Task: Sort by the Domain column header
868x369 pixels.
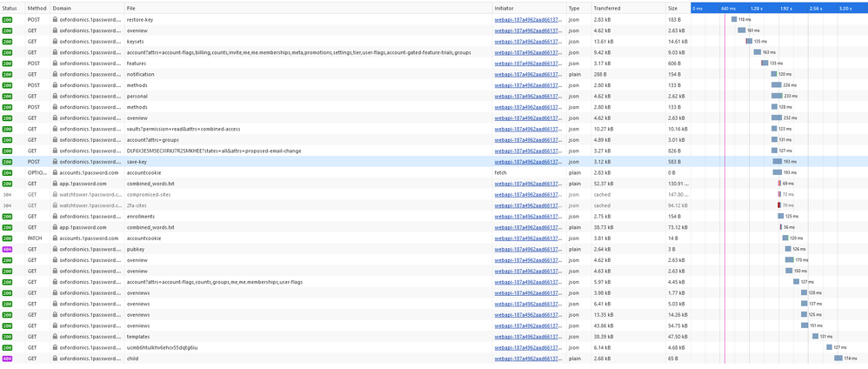Action: (63, 8)
